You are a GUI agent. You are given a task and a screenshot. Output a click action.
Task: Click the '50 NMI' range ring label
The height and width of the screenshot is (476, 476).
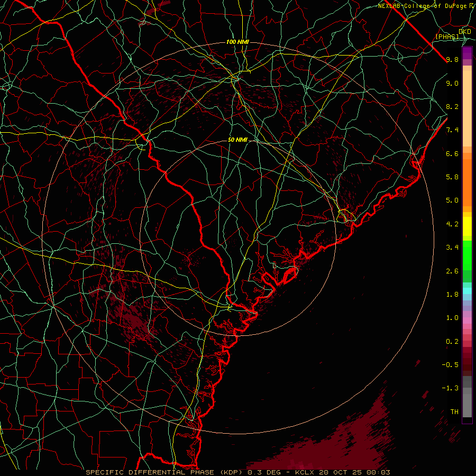click(x=237, y=140)
